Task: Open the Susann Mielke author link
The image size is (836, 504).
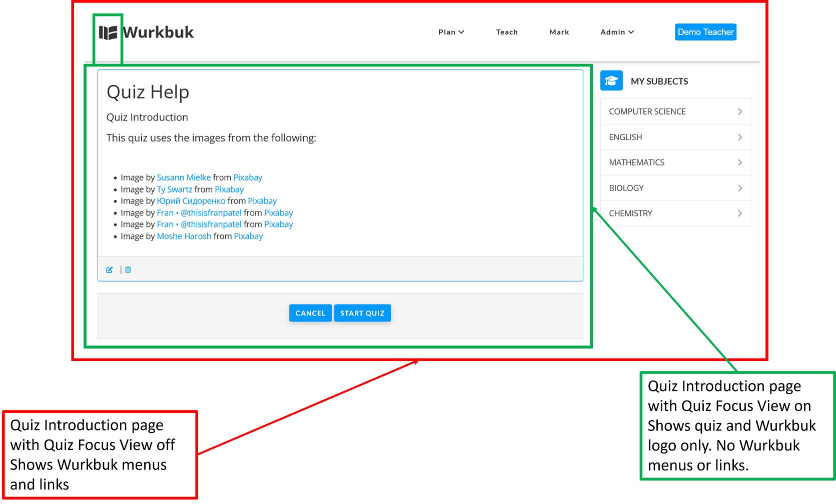Action: [184, 177]
